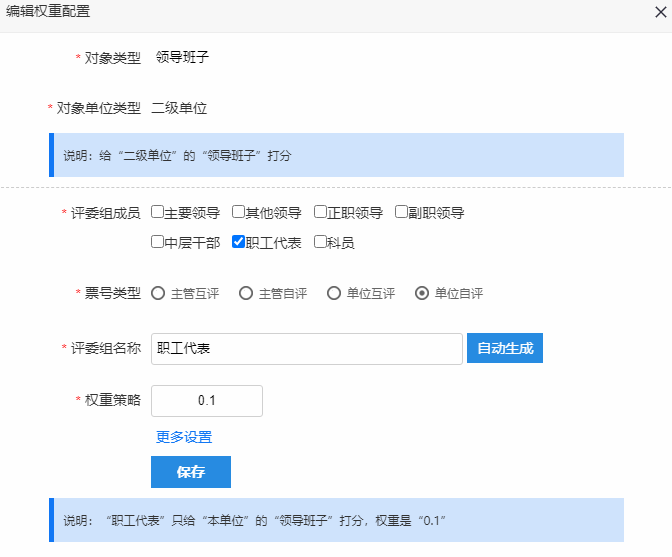The image size is (672, 557).
Task: Close the 编辑权重配置 dialog
Action: point(660,12)
